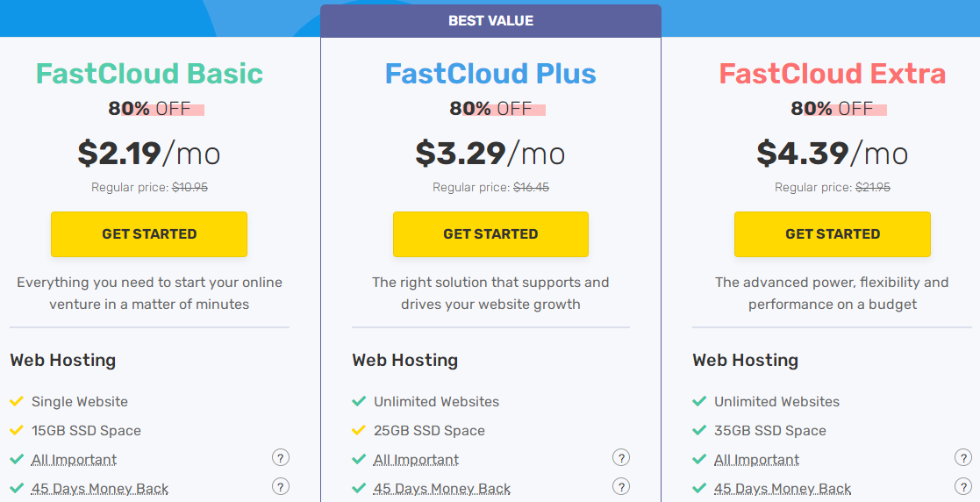The height and width of the screenshot is (502, 980).
Task: Click the $2.19/mo Basic price
Action: tap(149, 154)
